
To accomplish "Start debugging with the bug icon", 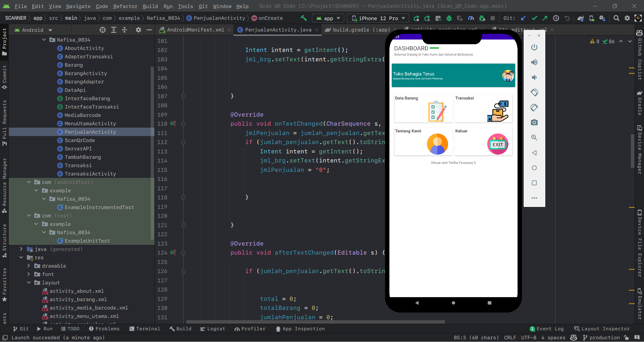I will pyautogui.click(x=449, y=18).
